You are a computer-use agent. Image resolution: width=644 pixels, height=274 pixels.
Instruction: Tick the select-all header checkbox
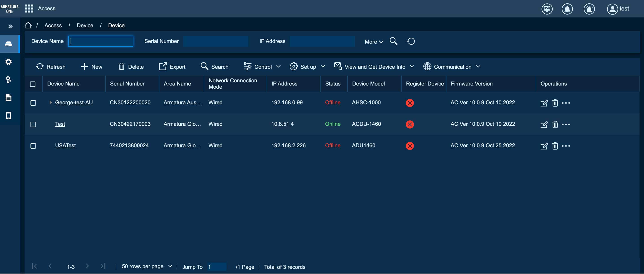coord(33,84)
